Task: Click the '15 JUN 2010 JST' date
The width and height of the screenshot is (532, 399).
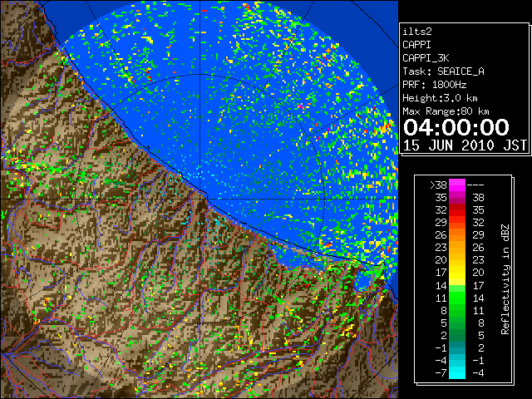Action: click(x=465, y=145)
